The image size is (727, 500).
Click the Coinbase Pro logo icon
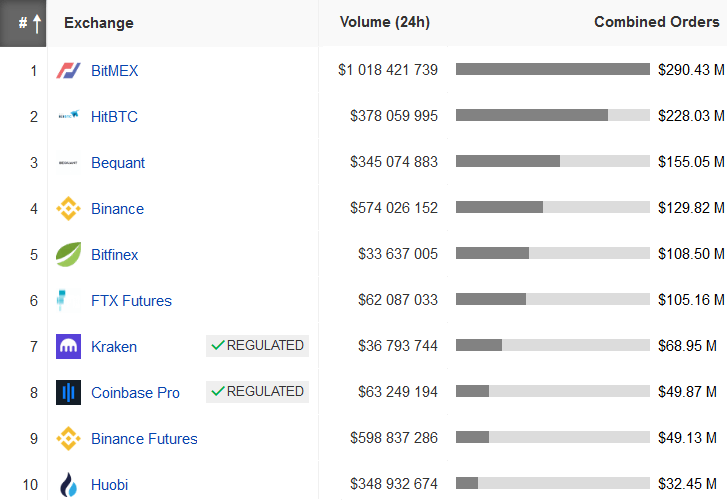click(68, 392)
